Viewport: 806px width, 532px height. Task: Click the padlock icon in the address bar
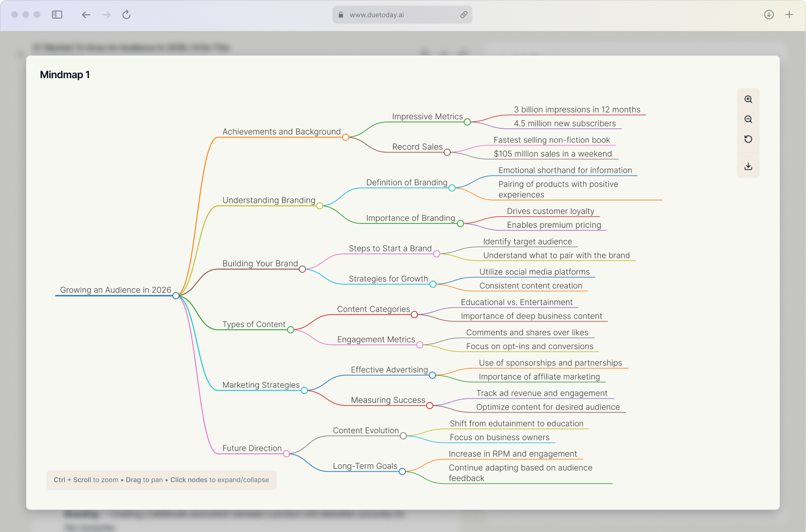coord(340,15)
